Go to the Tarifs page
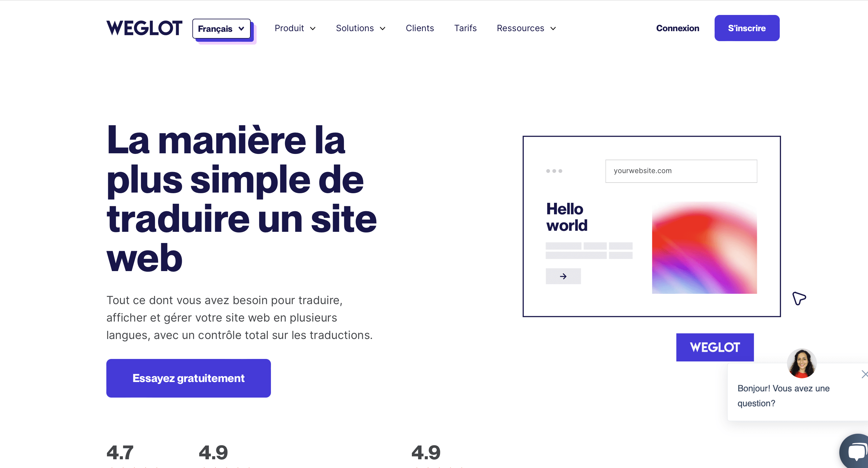 465,28
